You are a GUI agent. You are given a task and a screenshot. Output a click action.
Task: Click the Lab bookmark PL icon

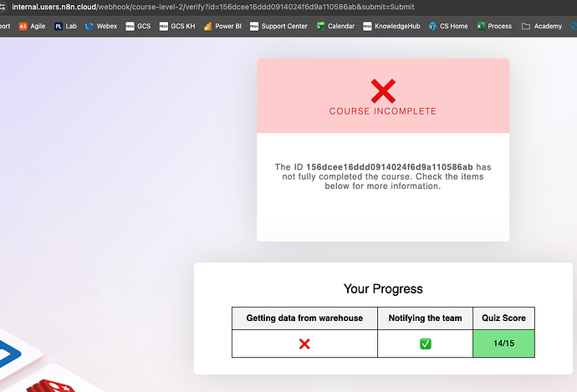tap(59, 26)
